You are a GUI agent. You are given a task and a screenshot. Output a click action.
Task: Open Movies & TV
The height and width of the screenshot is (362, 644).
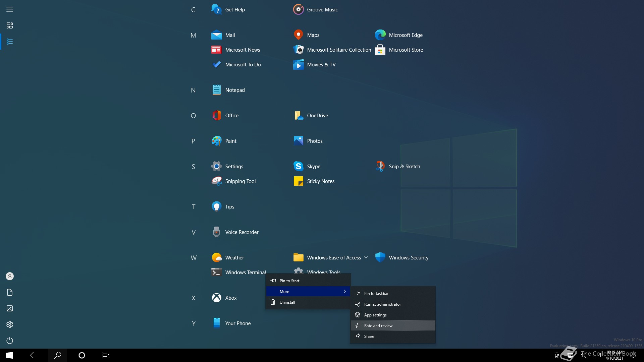click(314, 64)
